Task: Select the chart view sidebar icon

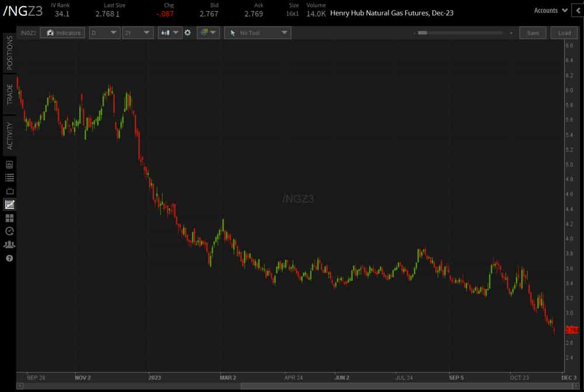Action: 10,204
